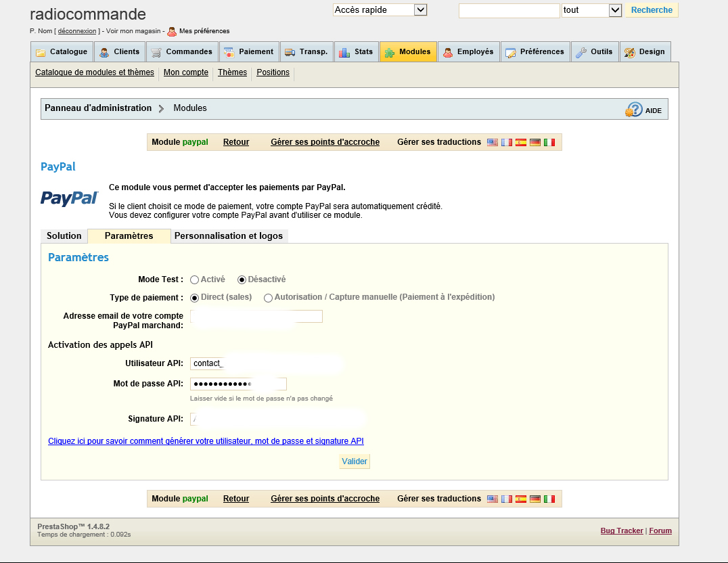728x563 pixels.
Task: Click the Italian flag in top module bar
Action: click(x=549, y=142)
